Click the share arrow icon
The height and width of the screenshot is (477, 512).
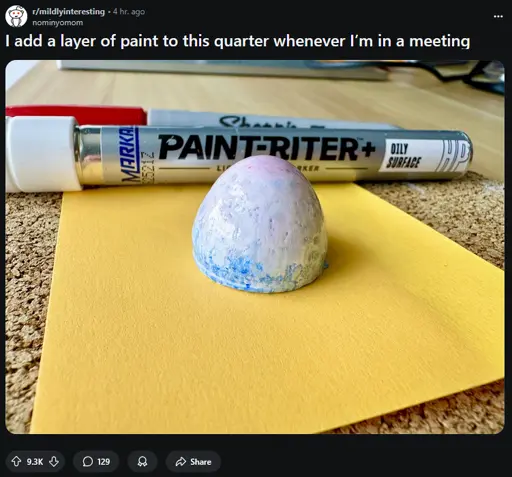(x=180, y=462)
